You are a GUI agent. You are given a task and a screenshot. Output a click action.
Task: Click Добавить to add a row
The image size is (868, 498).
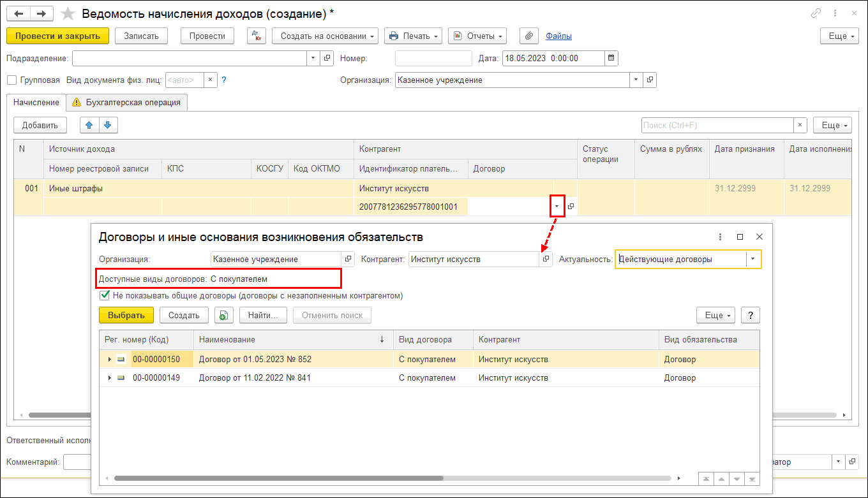40,125
